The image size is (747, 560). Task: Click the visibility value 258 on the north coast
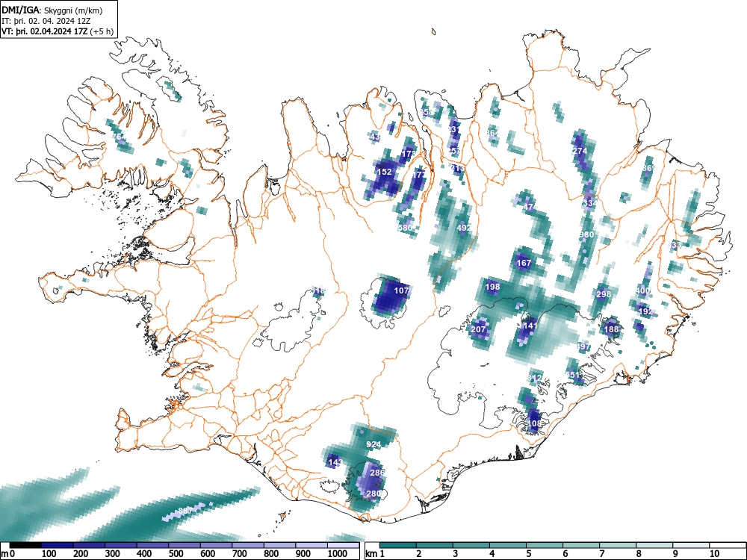427,113
